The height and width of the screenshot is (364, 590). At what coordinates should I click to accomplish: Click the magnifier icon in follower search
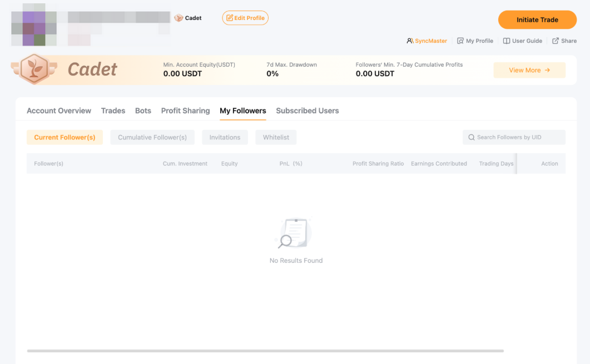[472, 137]
